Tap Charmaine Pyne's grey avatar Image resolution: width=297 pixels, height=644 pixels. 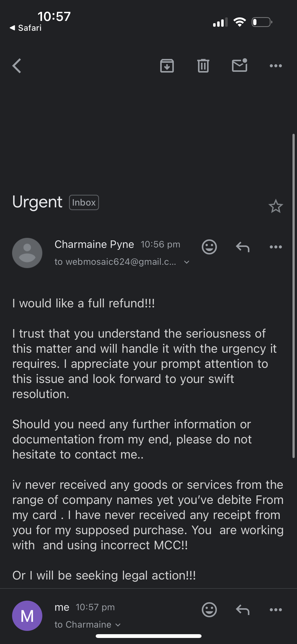point(27,253)
